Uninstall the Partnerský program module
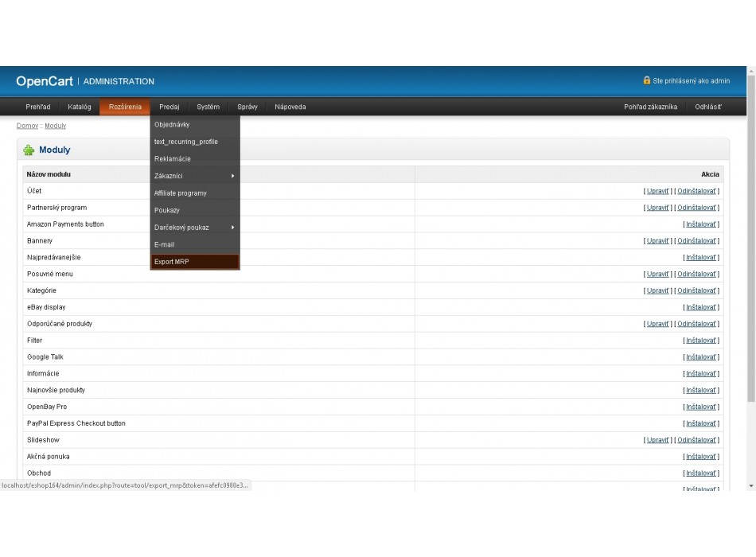 point(696,208)
